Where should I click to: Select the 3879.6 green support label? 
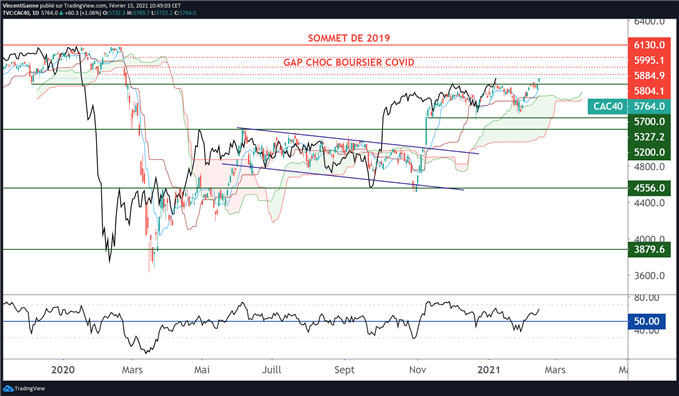649,250
